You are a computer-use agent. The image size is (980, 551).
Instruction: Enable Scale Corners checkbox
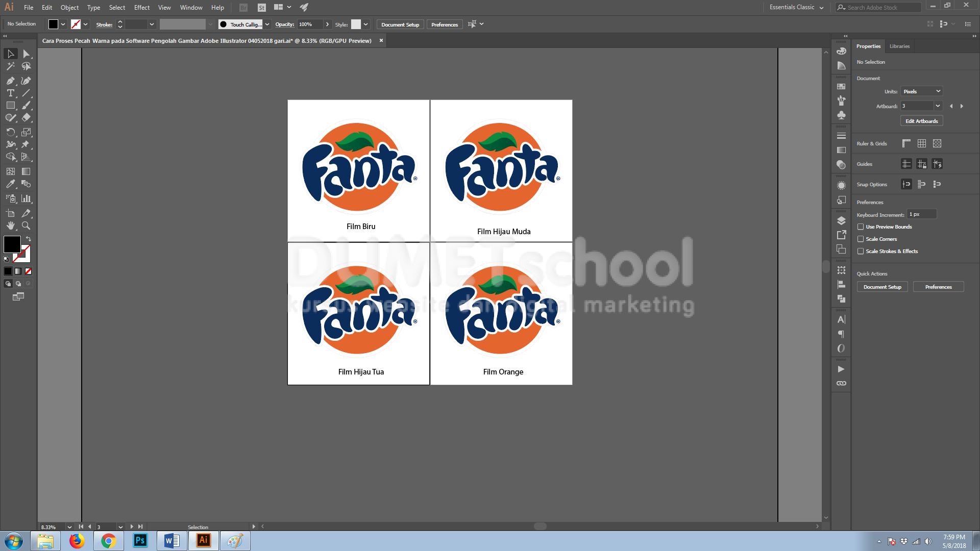point(860,239)
